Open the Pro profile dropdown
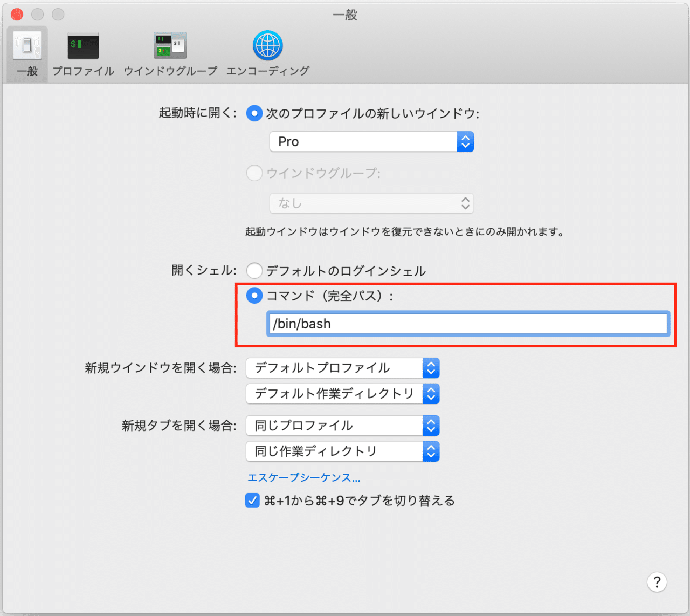Image resolution: width=690 pixels, height=616 pixels. (x=371, y=142)
